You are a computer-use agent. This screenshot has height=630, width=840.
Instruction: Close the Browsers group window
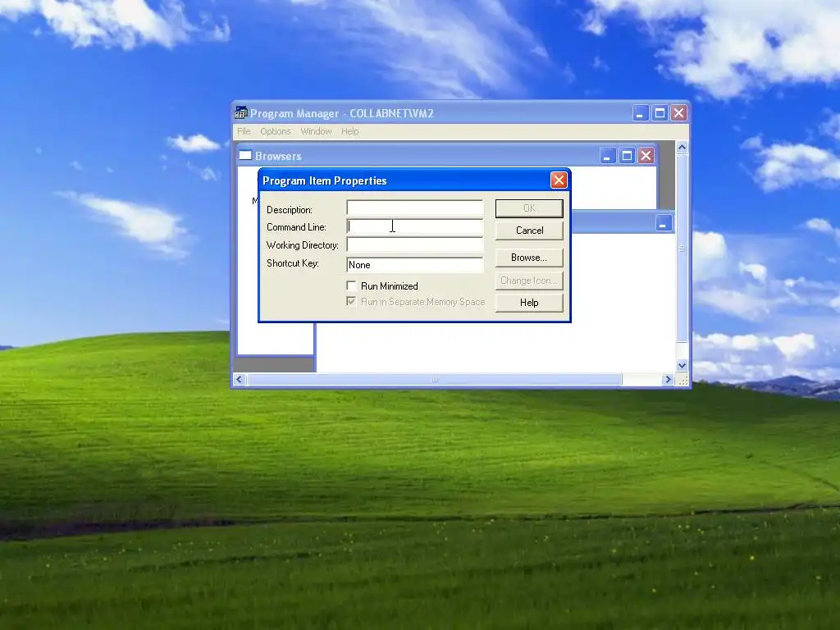[646, 156]
